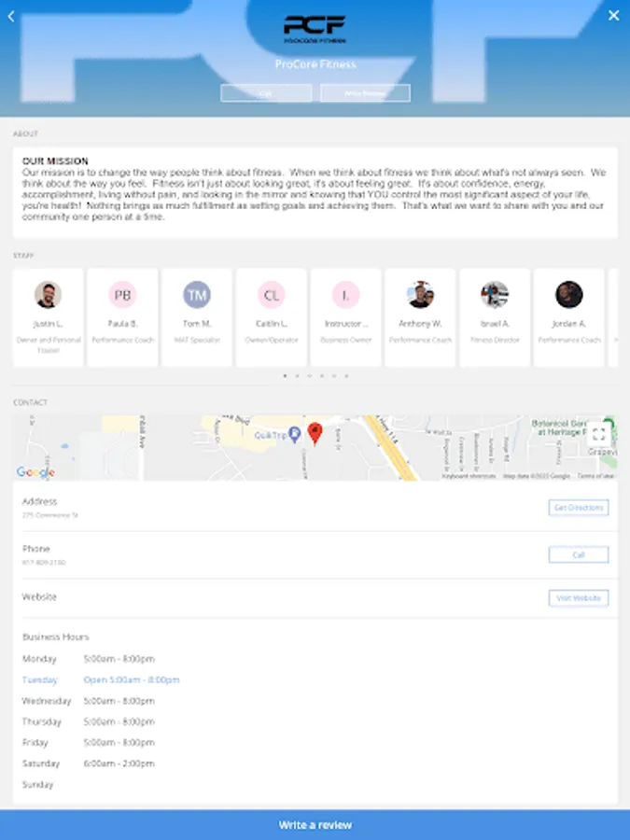Viewport: 630px width, 840px height.
Task: Click the Thursday hours row
Action: tap(89, 721)
